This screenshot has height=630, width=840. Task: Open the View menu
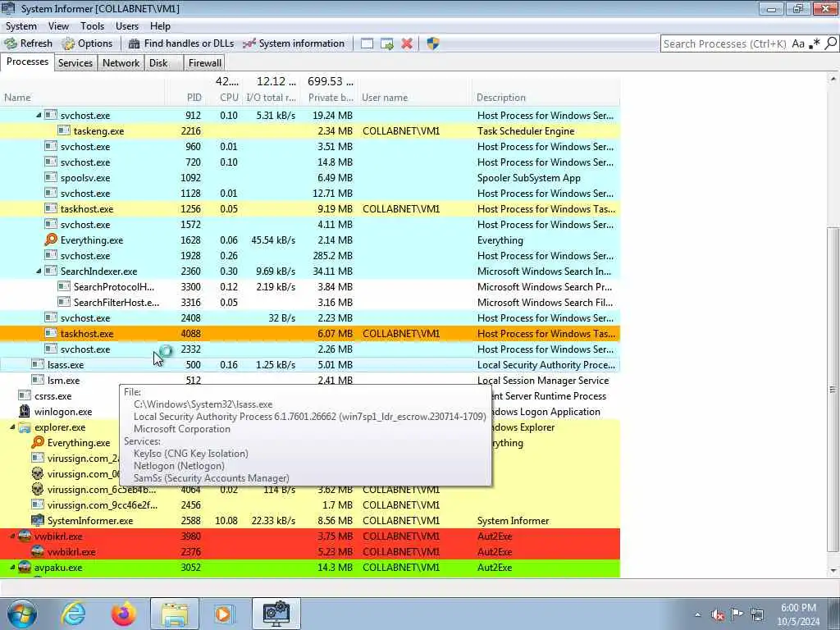58,26
